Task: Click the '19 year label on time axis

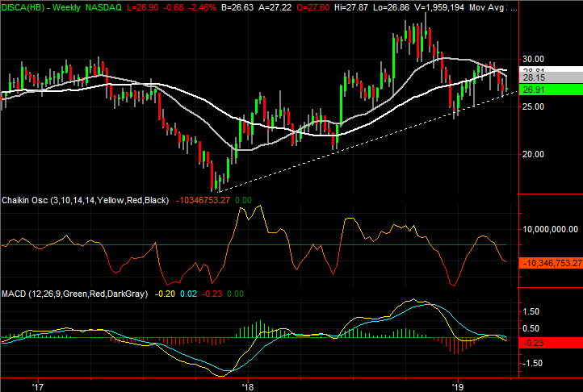Action: pos(459,386)
